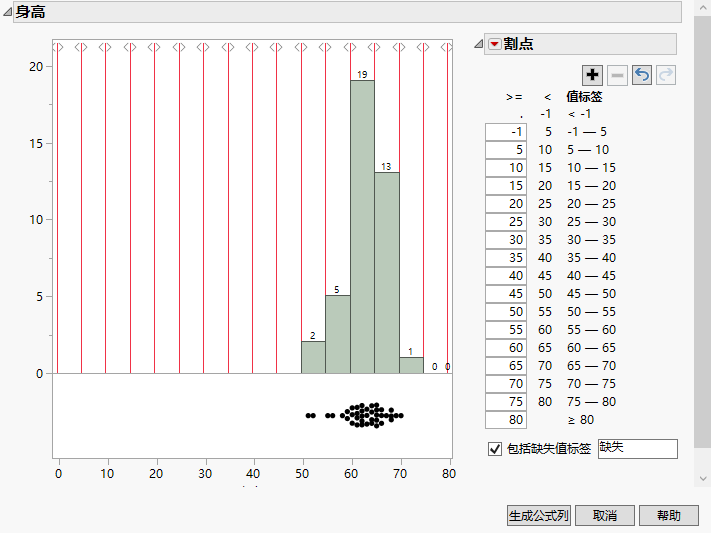Click the 值标签 column header
The width and height of the screenshot is (711, 533).
tap(584, 97)
